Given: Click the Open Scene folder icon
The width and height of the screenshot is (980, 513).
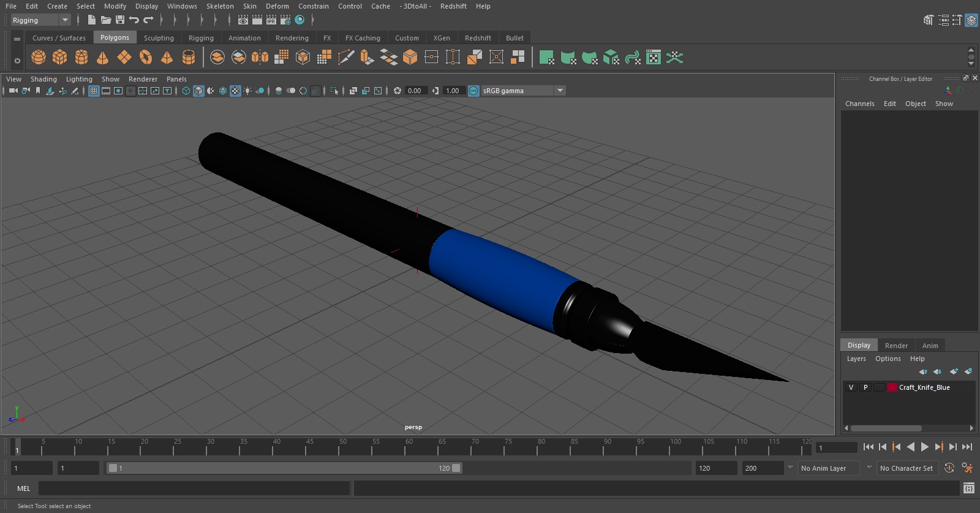Looking at the screenshot, I should click(x=105, y=20).
